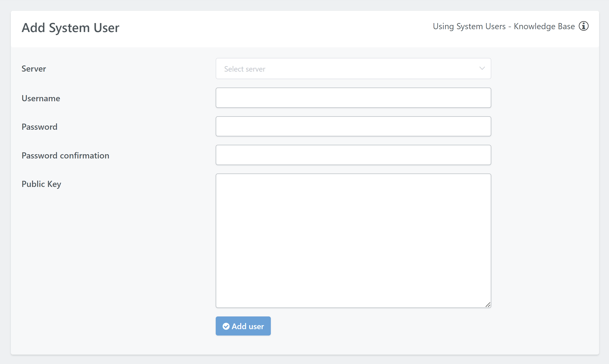Click the Password confirmation label
Screen dimensions: 609x364
65,155
